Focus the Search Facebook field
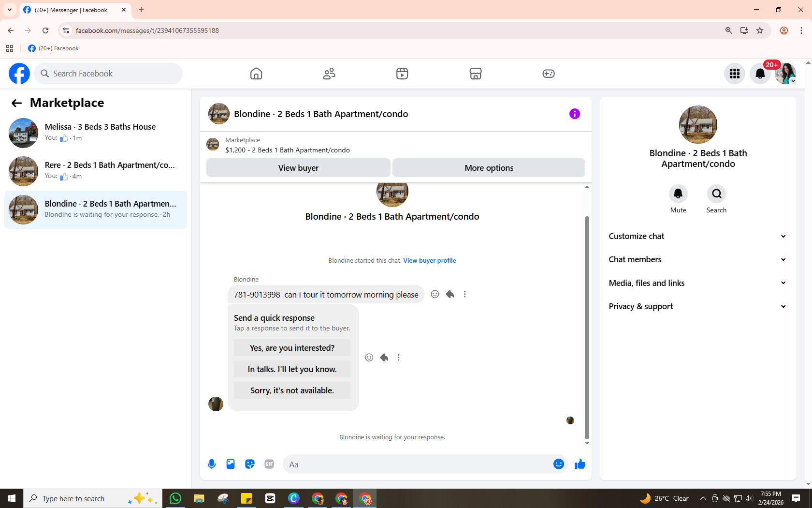The width and height of the screenshot is (812, 508). pyautogui.click(x=108, y=74)
